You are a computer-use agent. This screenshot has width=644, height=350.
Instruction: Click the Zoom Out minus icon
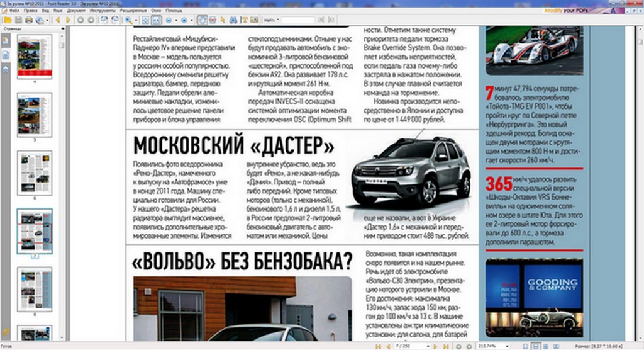[x=169, y=20]
